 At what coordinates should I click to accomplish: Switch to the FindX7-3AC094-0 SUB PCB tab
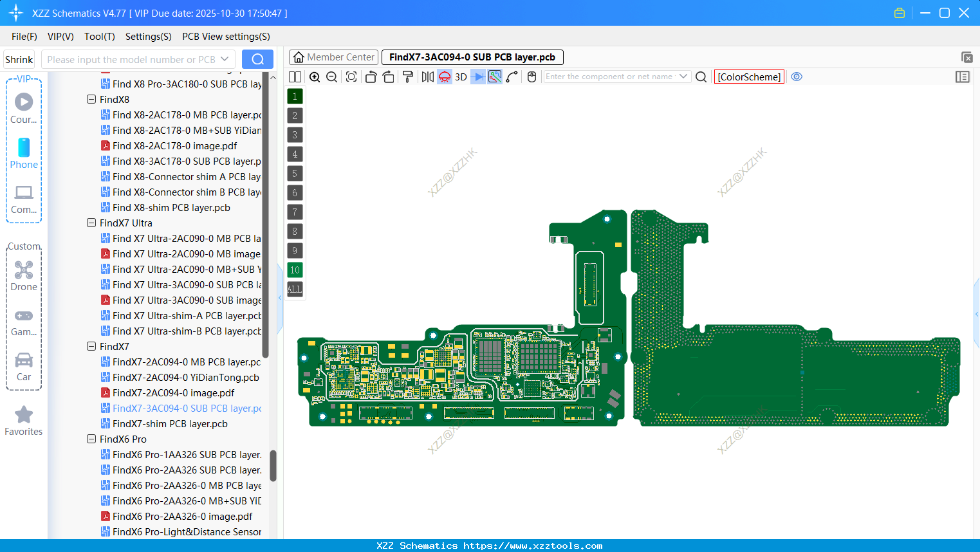tap(472, 57)
